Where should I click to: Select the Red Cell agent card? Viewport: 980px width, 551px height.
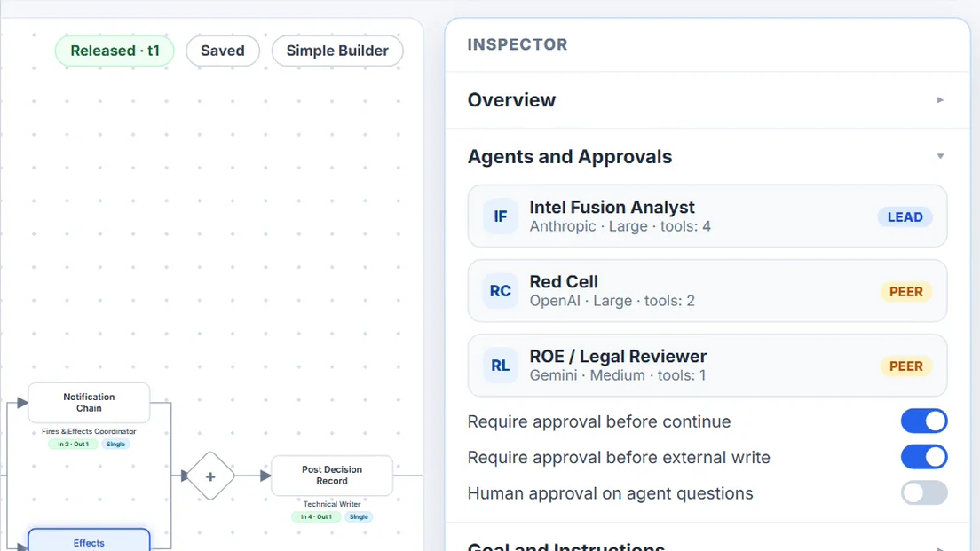click(707, 291)
